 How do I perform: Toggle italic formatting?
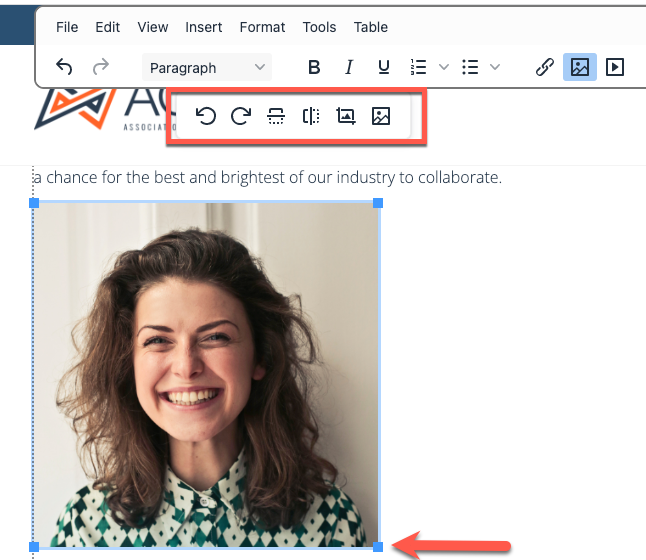(349, 67)
